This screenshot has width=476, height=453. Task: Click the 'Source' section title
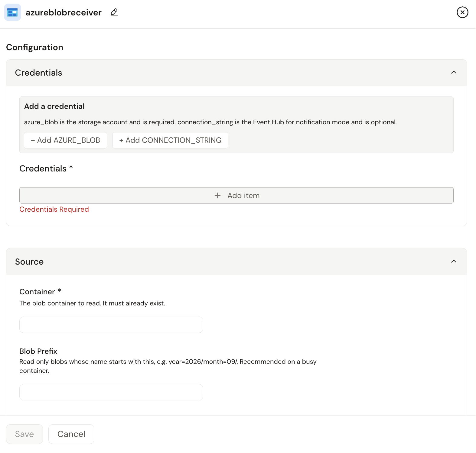[x=29, y=262]
